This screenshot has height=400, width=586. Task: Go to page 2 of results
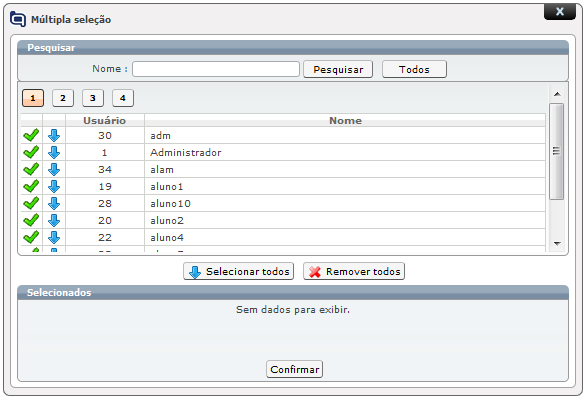pyautogui.click(x=63, y=98)
